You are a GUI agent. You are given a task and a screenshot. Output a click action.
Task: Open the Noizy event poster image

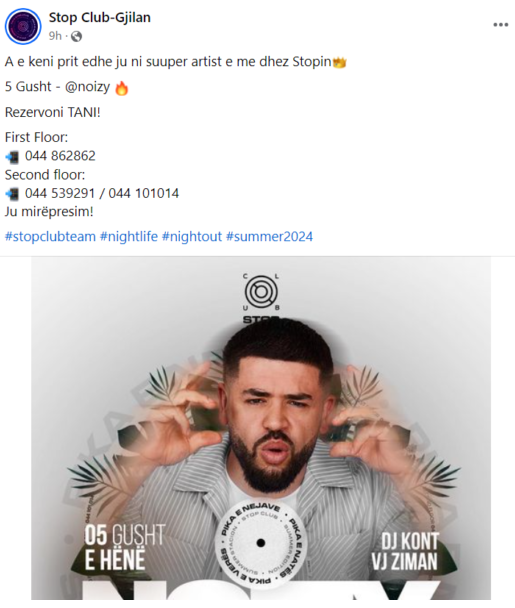[x=261, y=428]
